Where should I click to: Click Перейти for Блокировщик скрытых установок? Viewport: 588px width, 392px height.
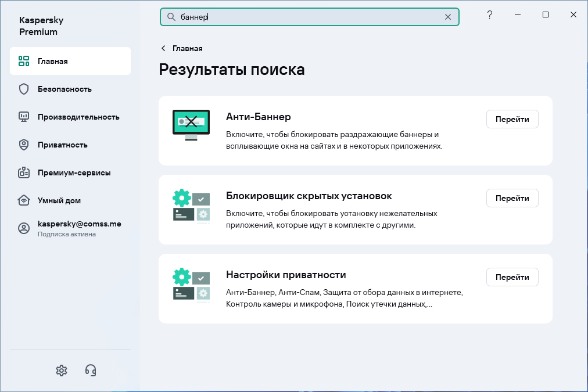point(512,198)
